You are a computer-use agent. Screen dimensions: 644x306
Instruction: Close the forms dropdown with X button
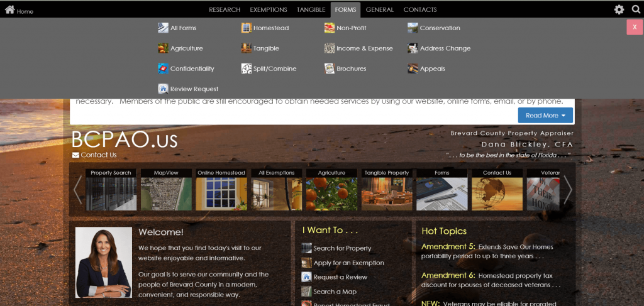[x=635, y=27]
